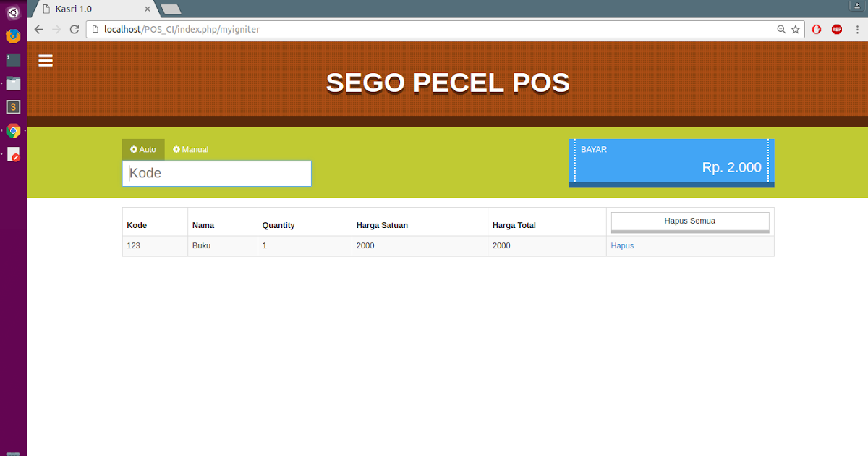The height and width of the screenshot is (456, 868).
Task: Switch to the Manual mode tab
Action: [191, 149]
